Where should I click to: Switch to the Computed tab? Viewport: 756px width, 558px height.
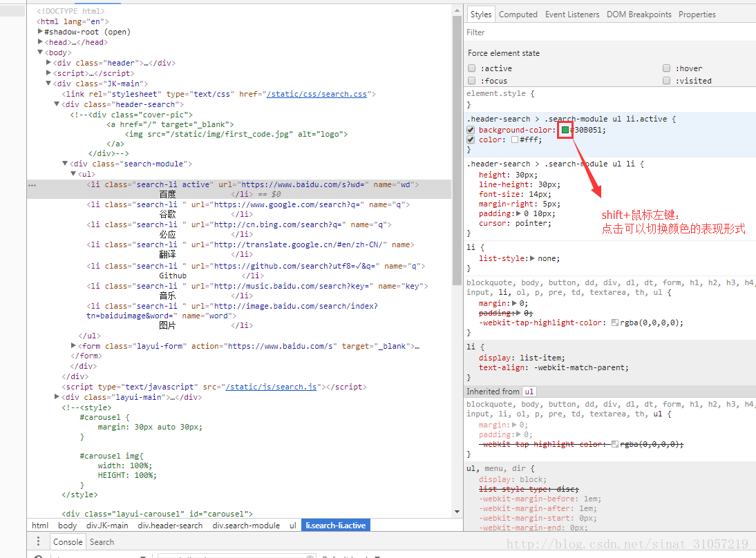pos(518,15)
